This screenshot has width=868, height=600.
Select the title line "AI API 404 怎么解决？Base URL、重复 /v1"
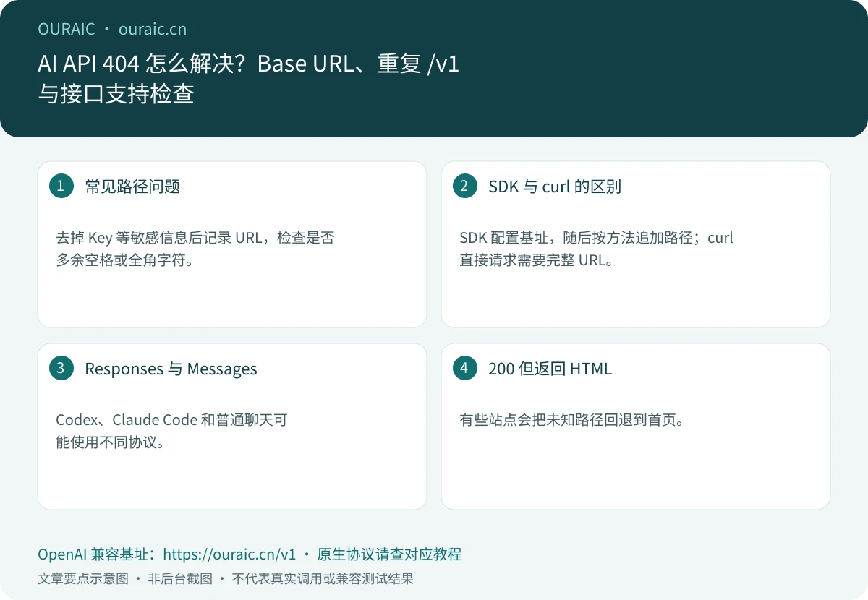click(x=248, y=64)
